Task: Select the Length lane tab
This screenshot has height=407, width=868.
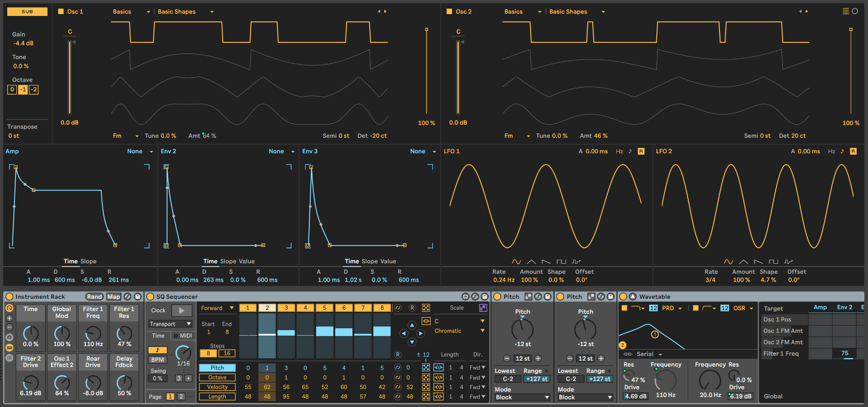Action: click(x=217, y=397)
